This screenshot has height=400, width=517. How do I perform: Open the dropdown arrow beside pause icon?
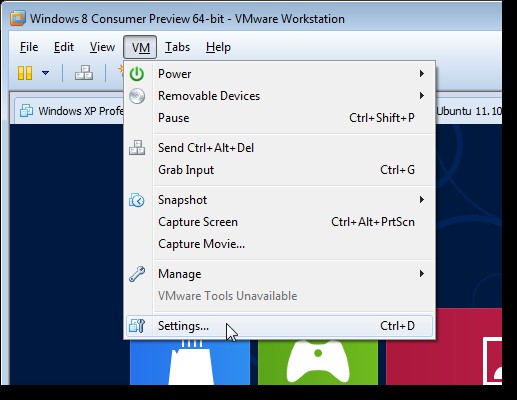click(x=46, y=73)
